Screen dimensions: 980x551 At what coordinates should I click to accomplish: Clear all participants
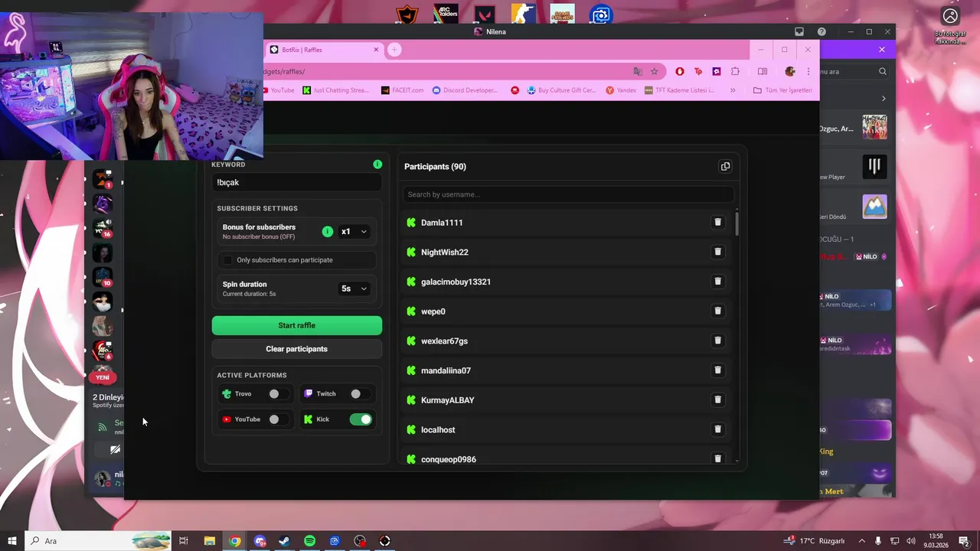297,349
